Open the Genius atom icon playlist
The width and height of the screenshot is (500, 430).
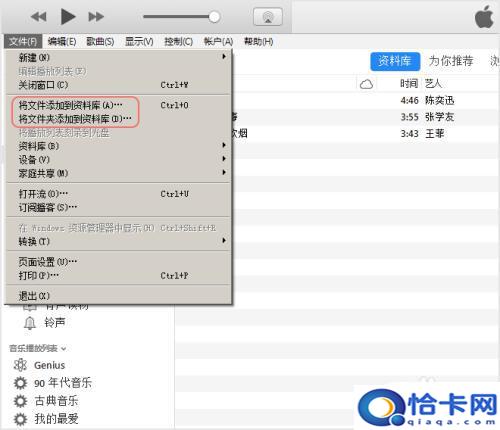coord(20,365)
